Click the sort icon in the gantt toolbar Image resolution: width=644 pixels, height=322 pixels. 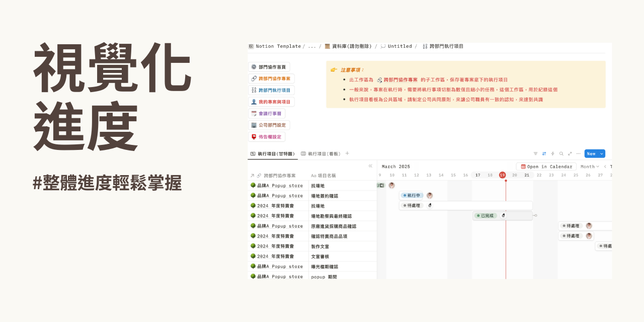(544, 153)
